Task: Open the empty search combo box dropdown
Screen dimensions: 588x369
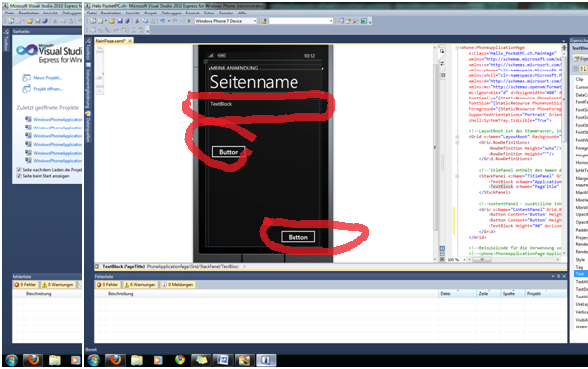Action: pyautogui.click(x=331, y=21)
